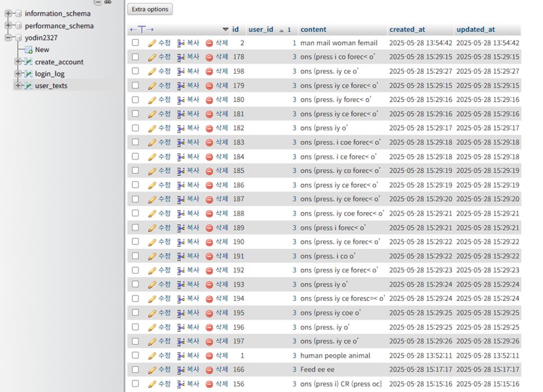Click the copy icon for row id 178
Viewport: 543px width, 392px height.
[181, 57]
